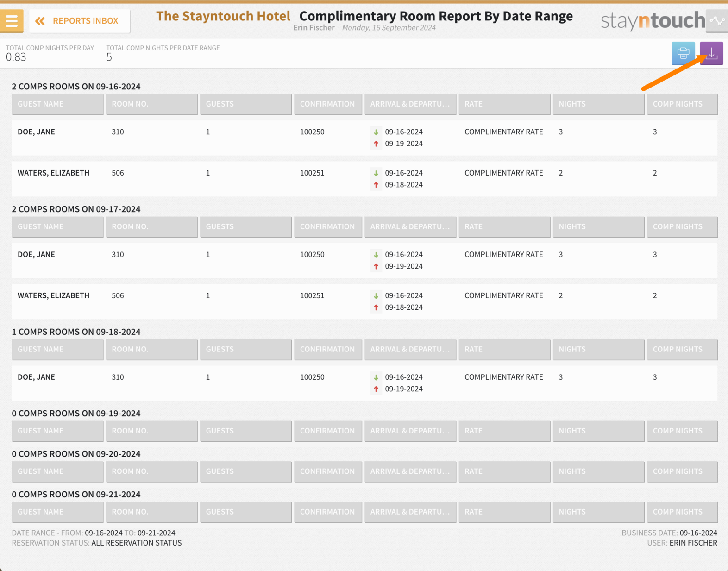Click green arrival arrow for Doe under 09-16-2024
The image size is (728, 571).
tap(376, 132)
